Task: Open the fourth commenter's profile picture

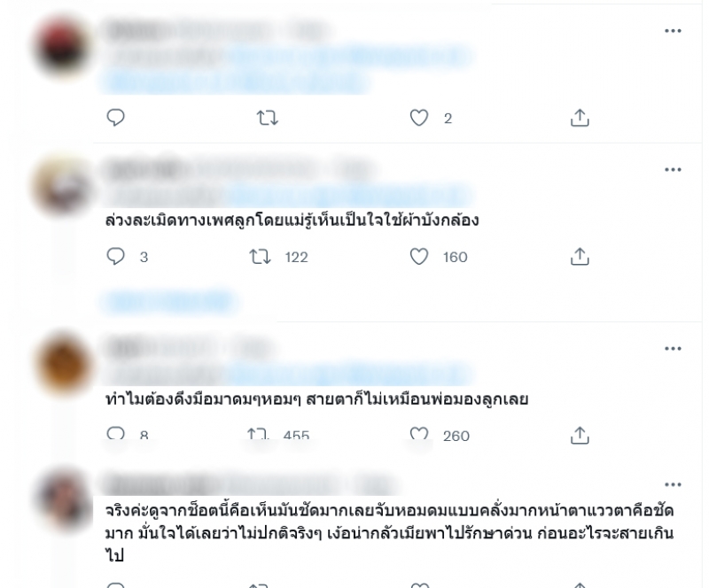Action: [x=63, y=499]
